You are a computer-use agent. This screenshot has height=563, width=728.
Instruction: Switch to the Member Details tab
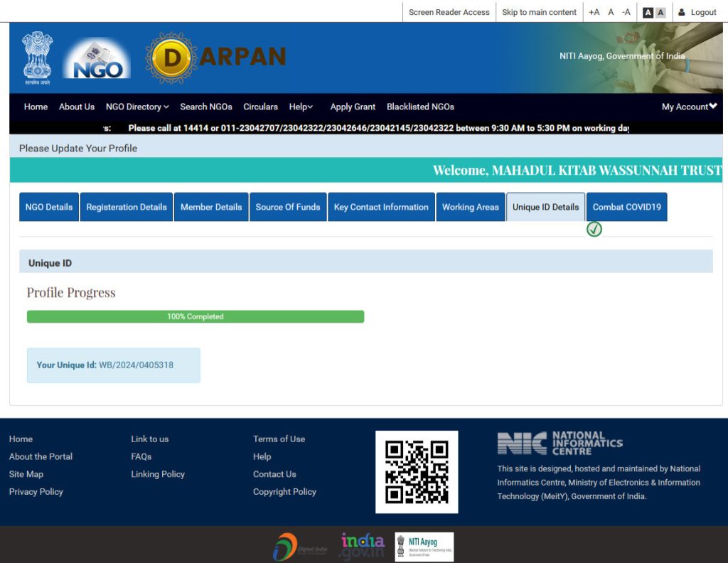pyautogui.click(x=211, y=207)
